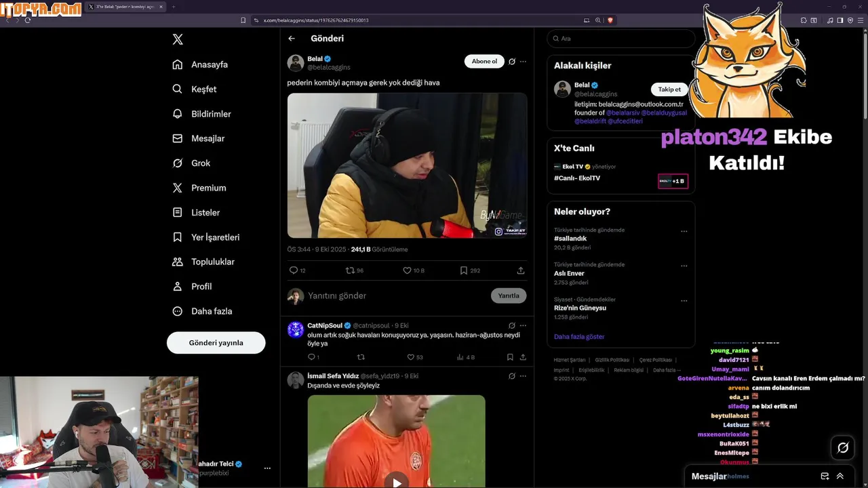Open reply icon showing 12 replies
This screenshot has width=868, height=488.
[294, 270]
